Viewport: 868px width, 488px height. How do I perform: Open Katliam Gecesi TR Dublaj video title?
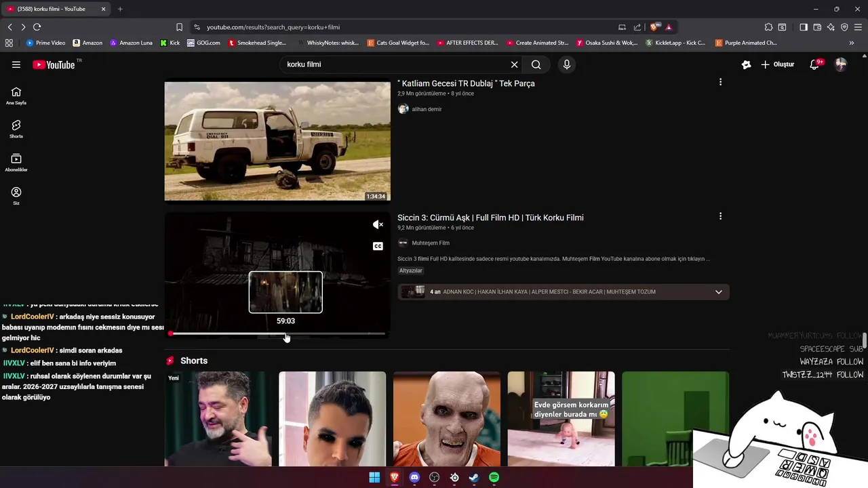[x=466, y=83]
